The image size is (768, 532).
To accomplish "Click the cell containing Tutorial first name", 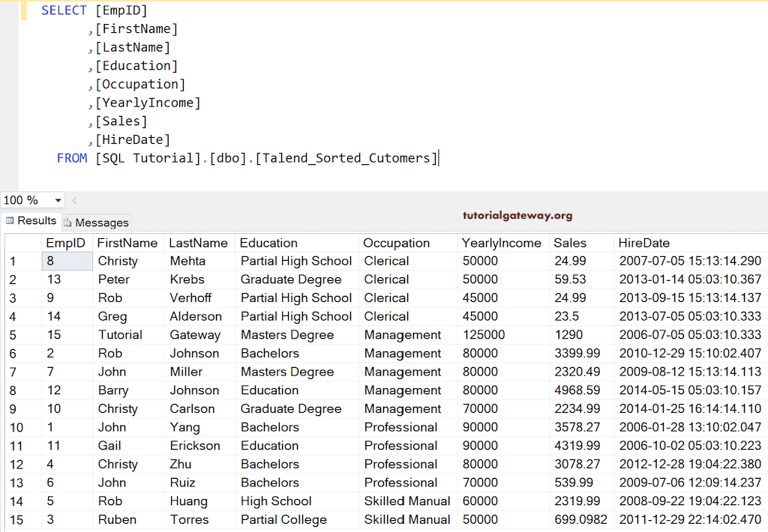I will point(120,335).
